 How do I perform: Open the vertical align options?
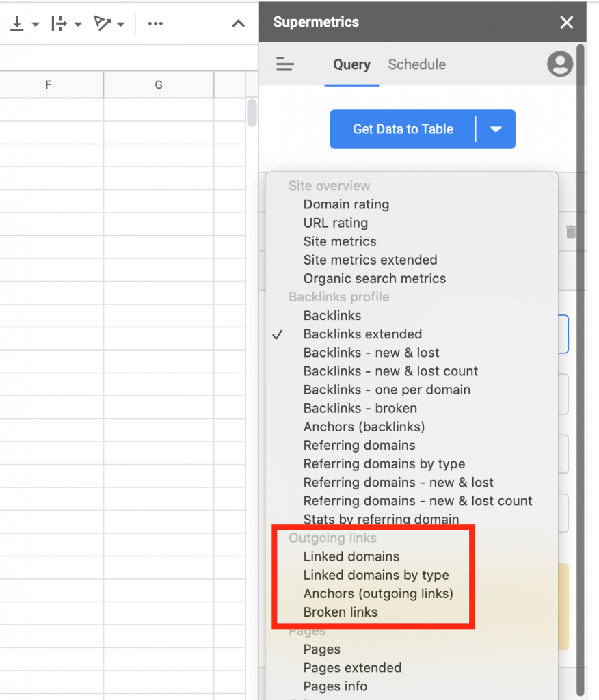[24, 24]
